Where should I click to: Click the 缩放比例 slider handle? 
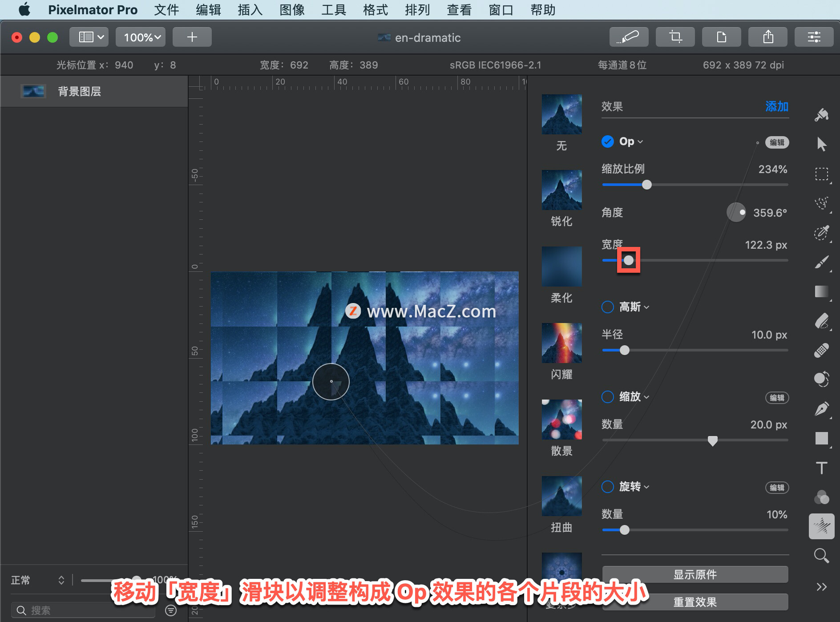tap(647, 185)
